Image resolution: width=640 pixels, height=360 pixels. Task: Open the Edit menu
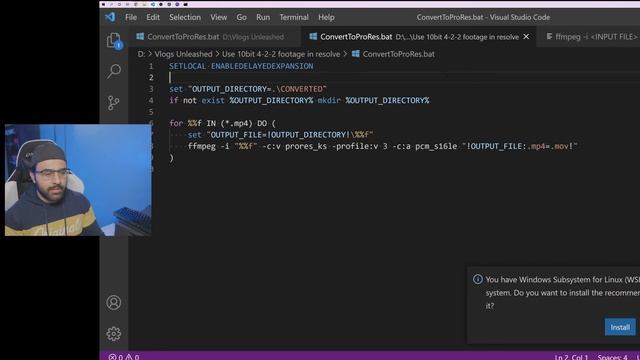[x=153, y=17]
